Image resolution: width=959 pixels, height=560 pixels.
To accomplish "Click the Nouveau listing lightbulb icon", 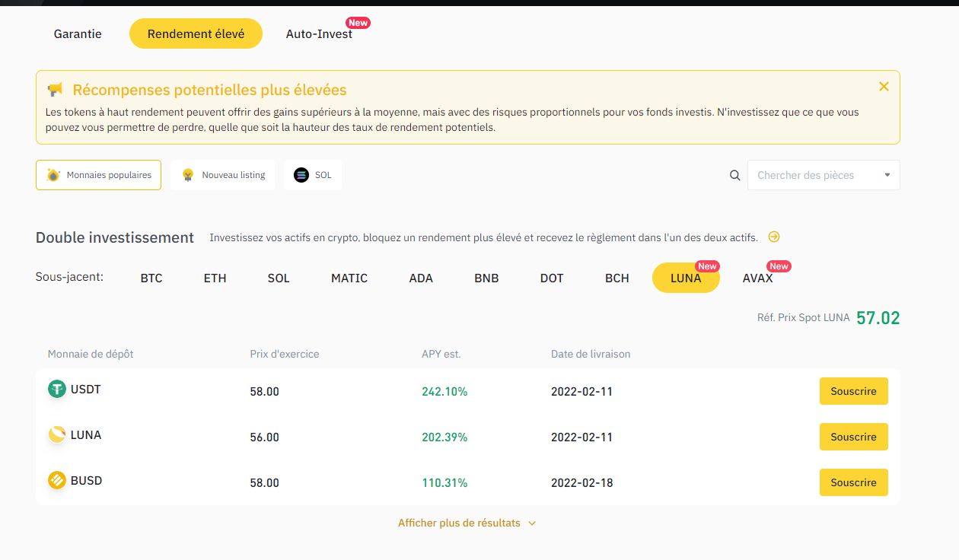I will tap(188, 175).
